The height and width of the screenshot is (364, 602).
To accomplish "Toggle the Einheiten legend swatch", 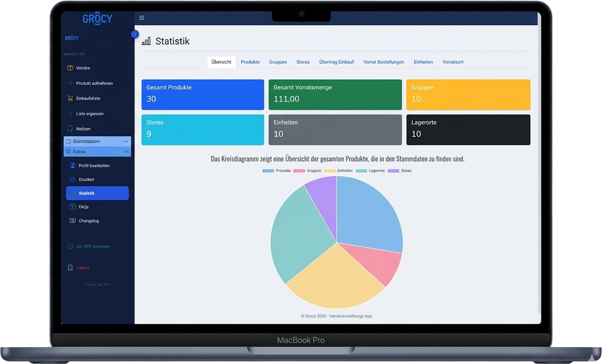I will [x=330, y=171].
